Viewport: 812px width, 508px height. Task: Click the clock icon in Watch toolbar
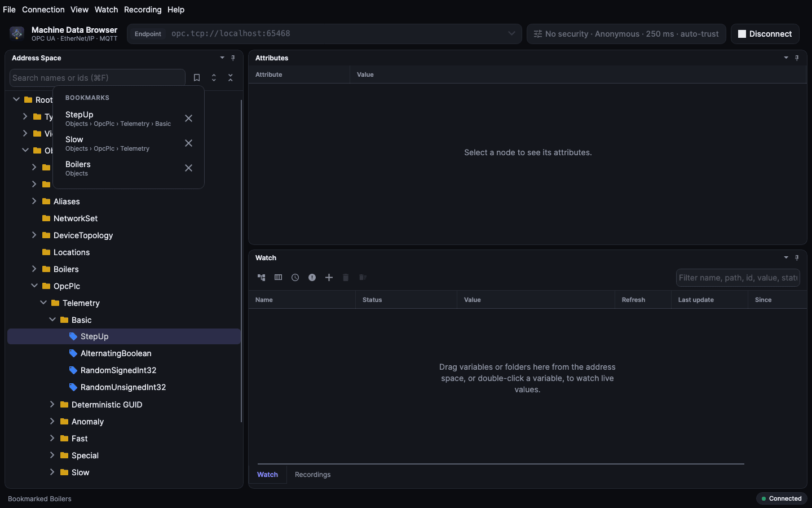pyautogui.click(x=295, y=278)
